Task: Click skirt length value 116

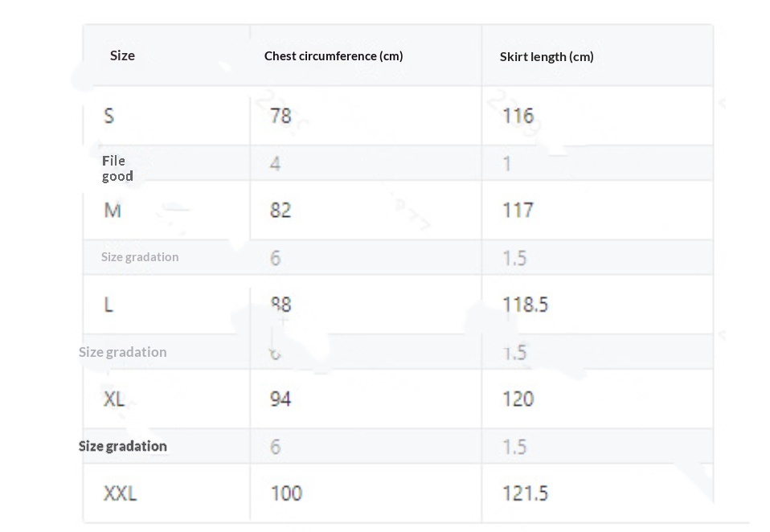Action: click(x=518, y=116)
